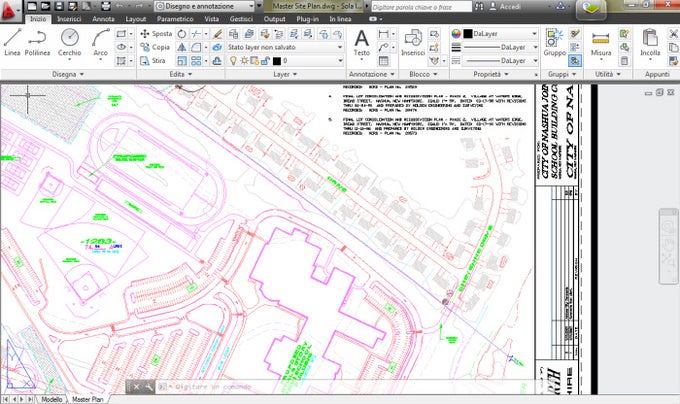
Task: Click the Copia copy tool
Action: tap(155, 47)
